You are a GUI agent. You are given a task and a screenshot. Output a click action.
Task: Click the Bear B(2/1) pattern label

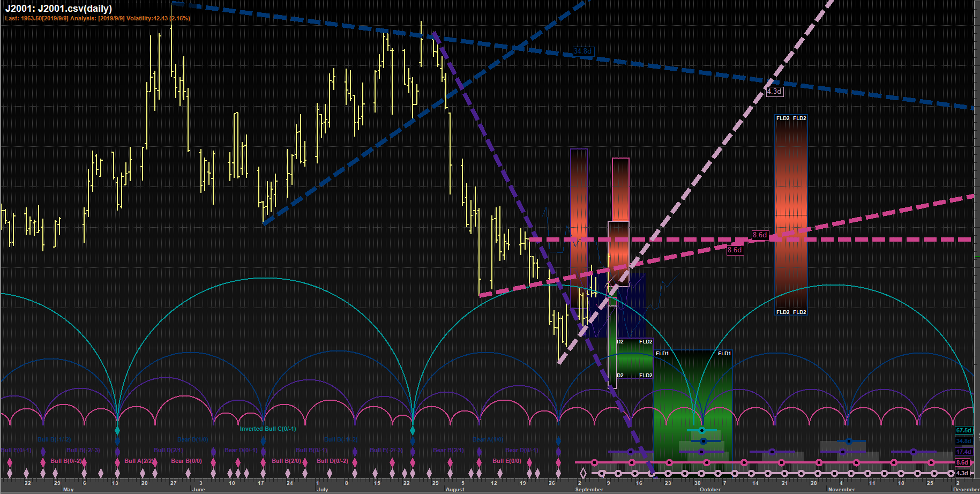pyautogui.click(x=448, y=450)
